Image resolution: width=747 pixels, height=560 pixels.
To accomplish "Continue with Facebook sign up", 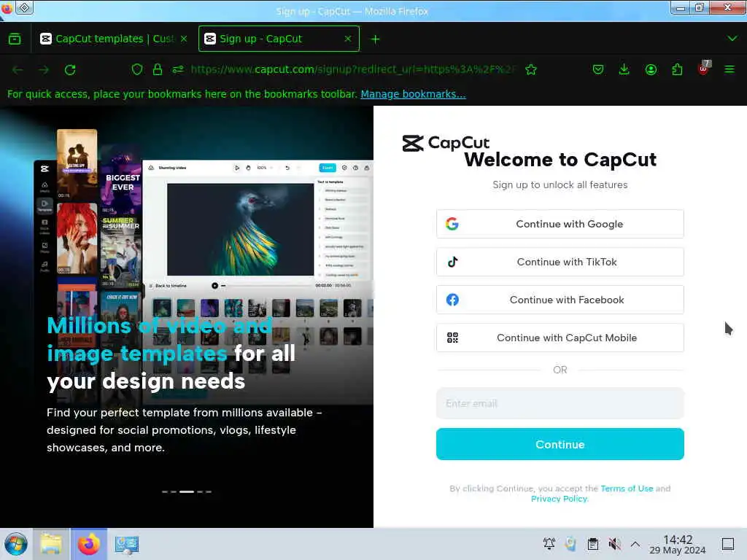I will pyautogui.click(x=560, y=300).
